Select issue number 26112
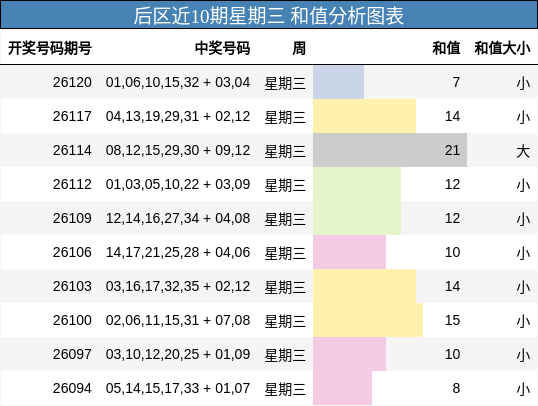 [x=72, y=184]
